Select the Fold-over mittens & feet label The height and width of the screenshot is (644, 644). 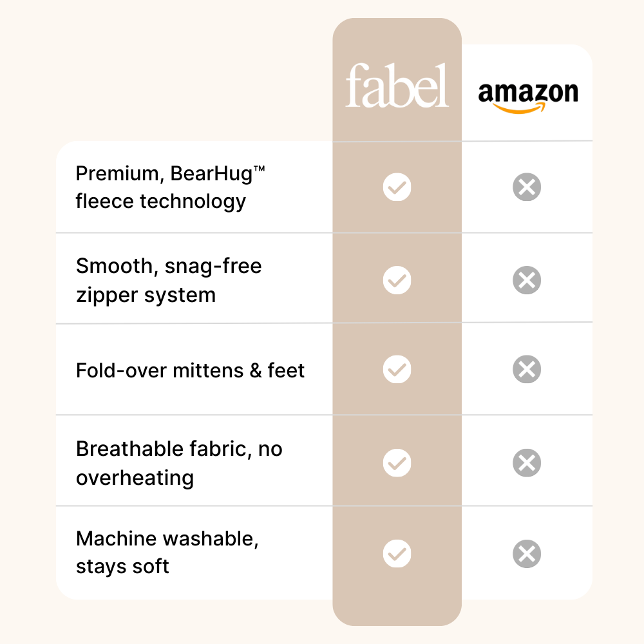[x=190, y=370]
